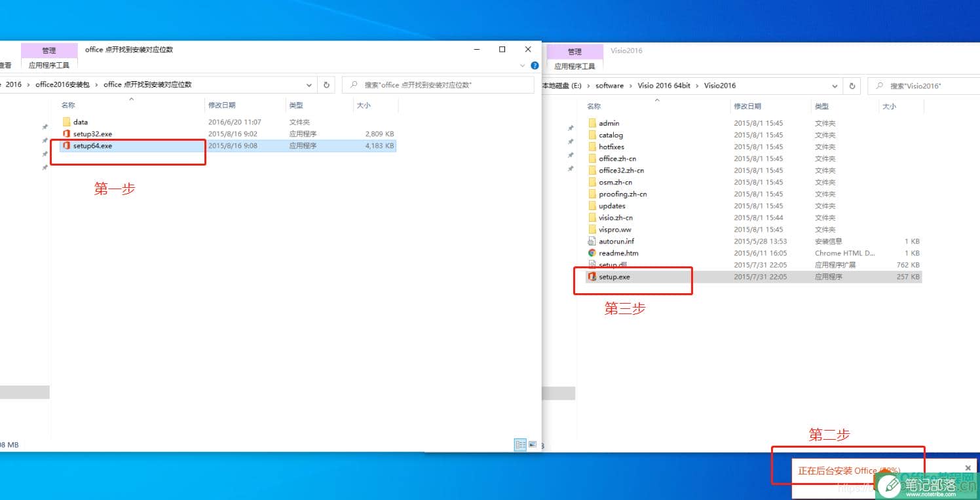Expand the chevron after office2016安装包 breadcrumb
This screenshot has height=500, width=980.
[x=96, y=84]
